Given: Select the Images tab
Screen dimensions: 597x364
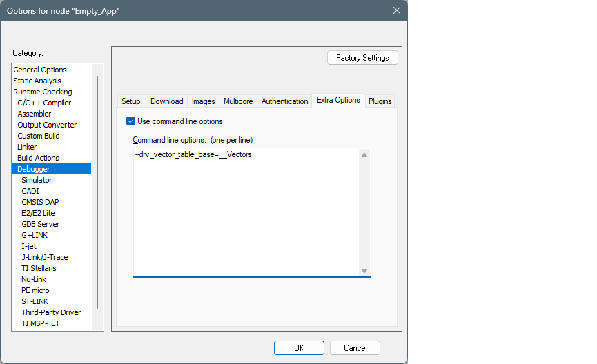Looking at the screenshot, I should click(203, 101).
